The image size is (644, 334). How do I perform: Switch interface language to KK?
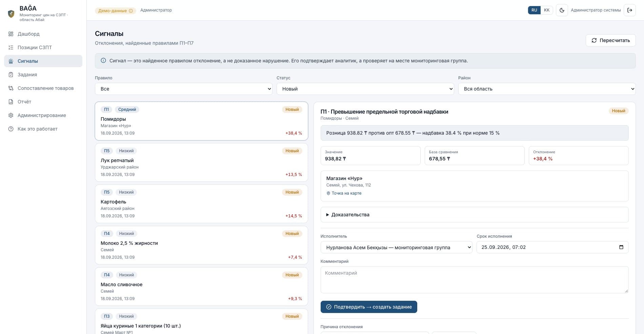tap(546, 10)
